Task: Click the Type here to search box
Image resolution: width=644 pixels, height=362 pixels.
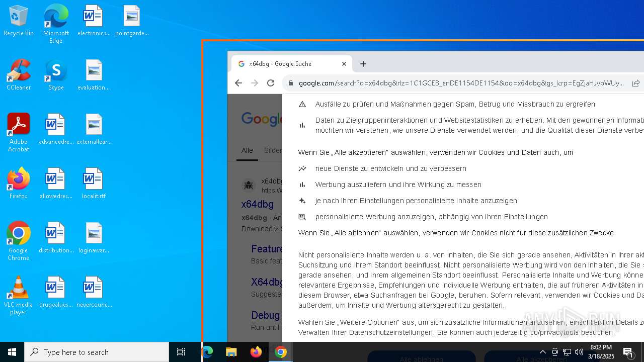Action: tap(97, 352)
